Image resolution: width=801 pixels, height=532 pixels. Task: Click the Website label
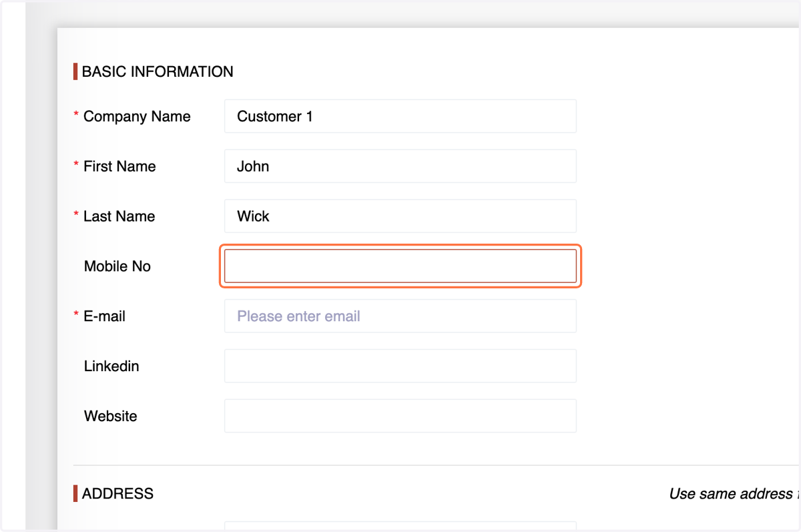pyautogui.click(x=111, y=416)
